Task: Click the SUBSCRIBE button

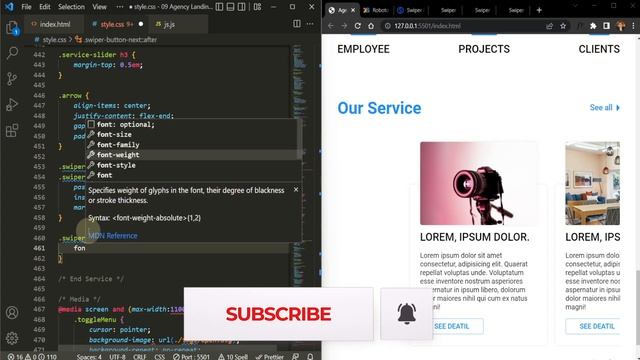Action: click(x=278, y=313)
